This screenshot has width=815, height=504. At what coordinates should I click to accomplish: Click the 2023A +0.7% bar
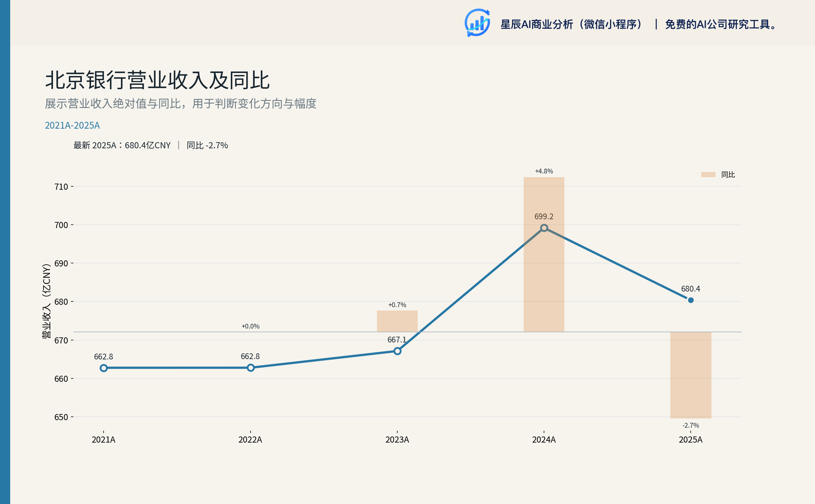(397, 321)
